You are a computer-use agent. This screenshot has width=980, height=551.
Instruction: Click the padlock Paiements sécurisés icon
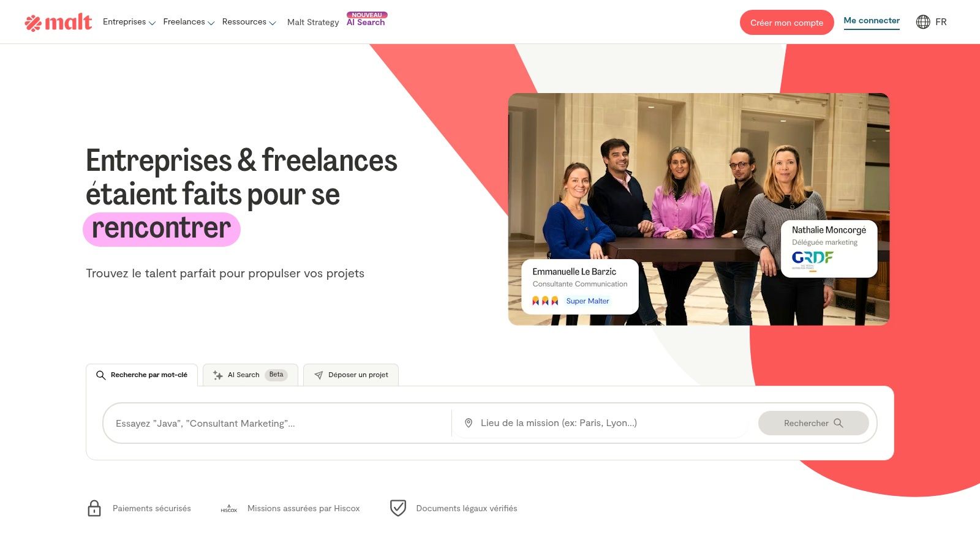94,508
